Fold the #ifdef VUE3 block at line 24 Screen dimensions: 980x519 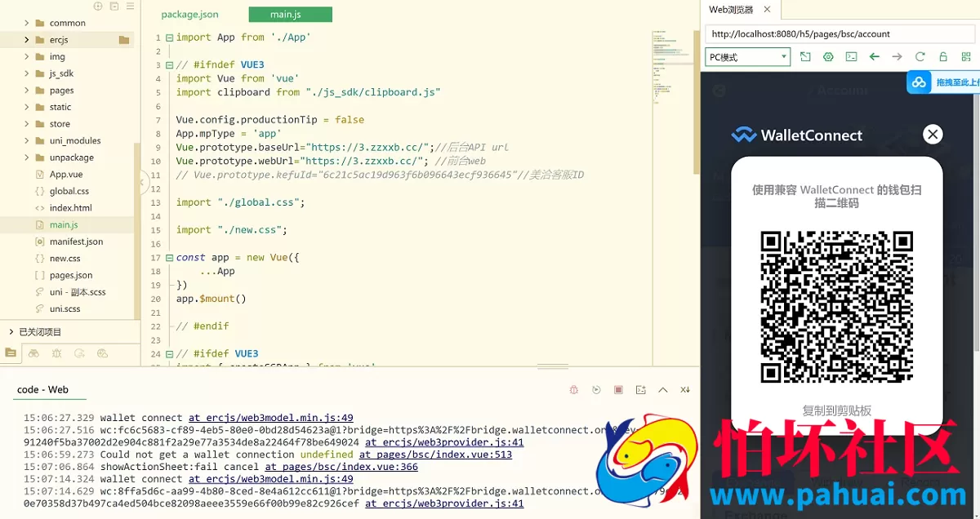coord(169,354)
